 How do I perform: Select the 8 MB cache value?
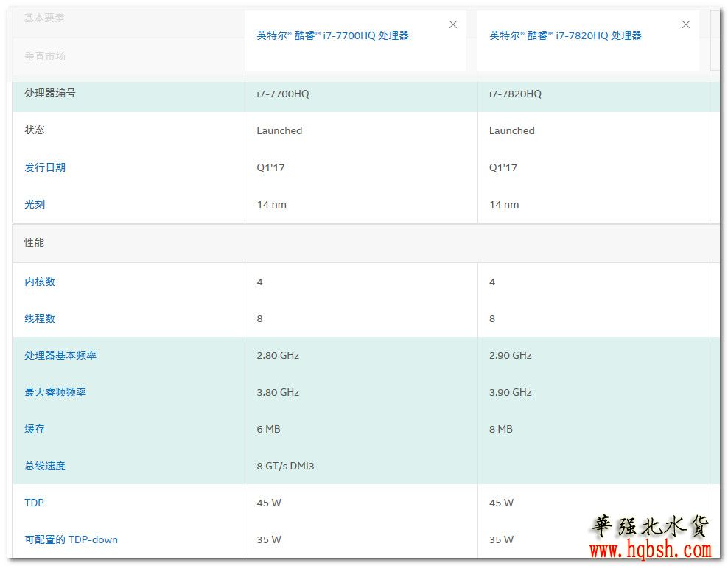[501, 429]
